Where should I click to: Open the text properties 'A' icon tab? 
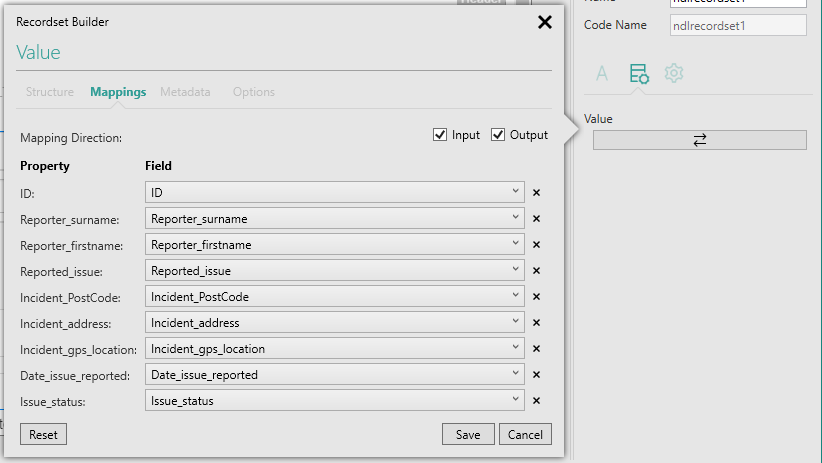[x=602, y=73]
